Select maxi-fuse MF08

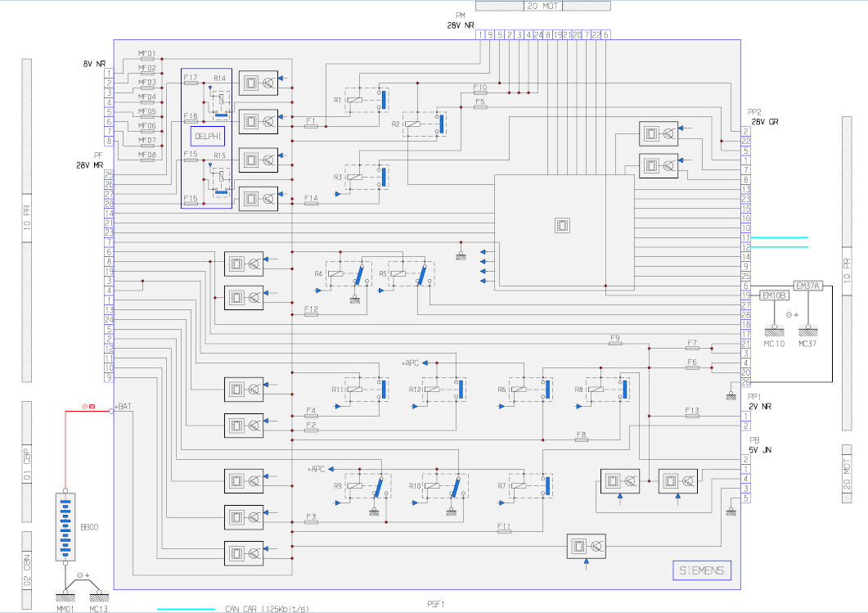(x=147, y=160)
